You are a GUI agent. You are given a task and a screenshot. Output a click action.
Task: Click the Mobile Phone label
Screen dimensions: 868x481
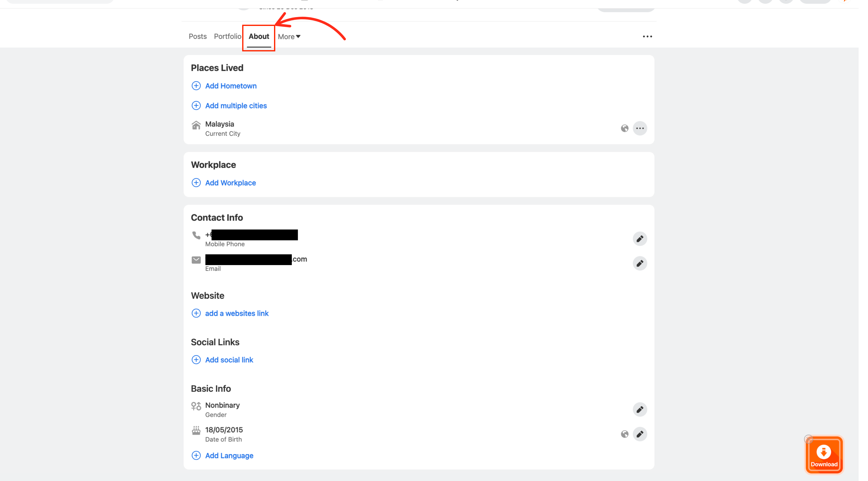coord(225,244)
